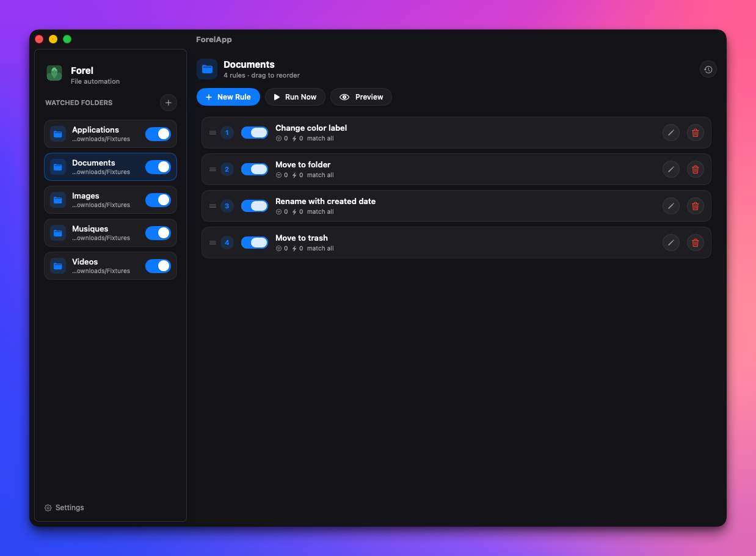This screenshot has width=756, height=556.
Task: Select the Images watched folder
Action: [x=111, y=200]
